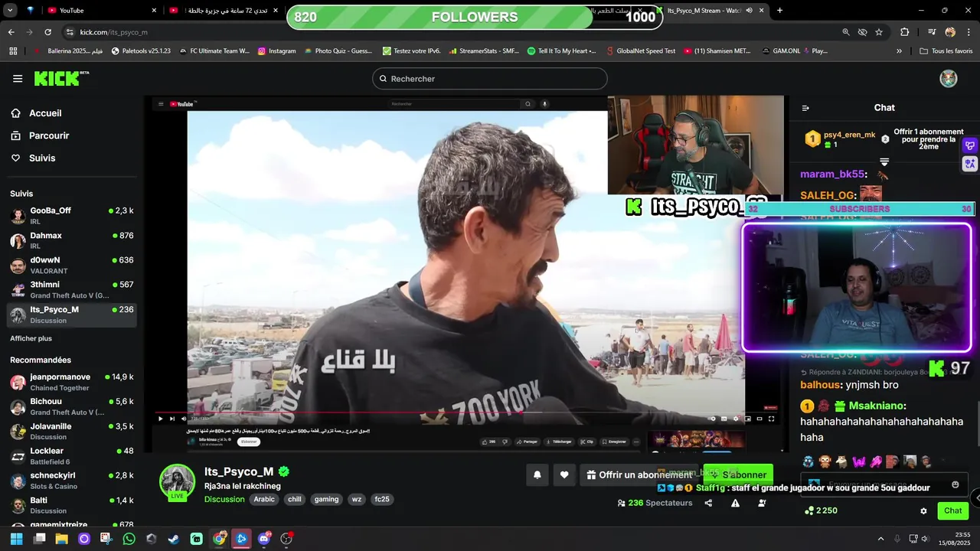Open Chrome media control icon
The height and width of the screenshot is (551, 980).
click(932, 32)
